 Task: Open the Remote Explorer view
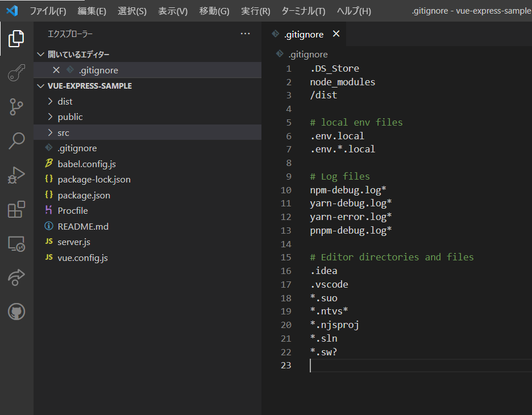click(16, 244)
